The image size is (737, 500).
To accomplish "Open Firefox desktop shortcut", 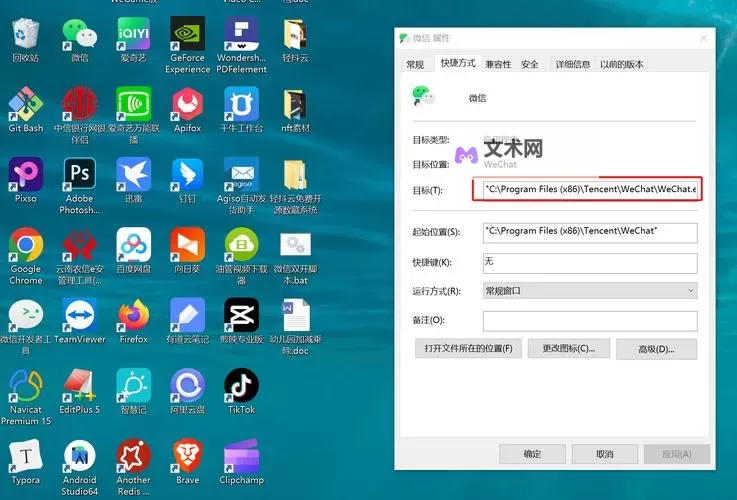I will pyautogui.click(x=133, y=315).
